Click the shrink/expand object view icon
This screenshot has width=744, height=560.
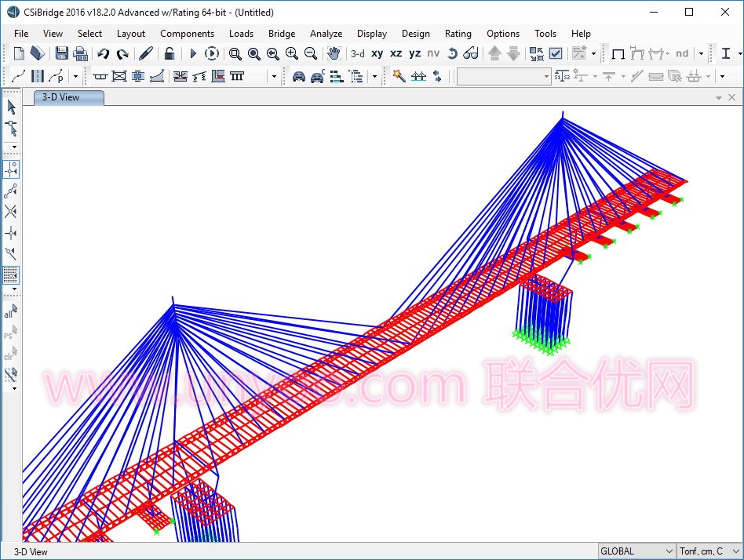click(x=537, y=53)
